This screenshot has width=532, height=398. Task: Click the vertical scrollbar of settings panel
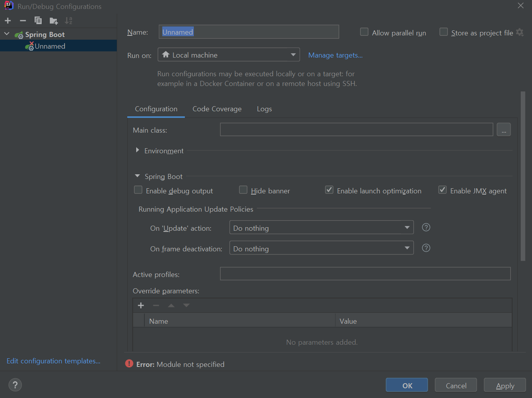click(x=523, y=176)
